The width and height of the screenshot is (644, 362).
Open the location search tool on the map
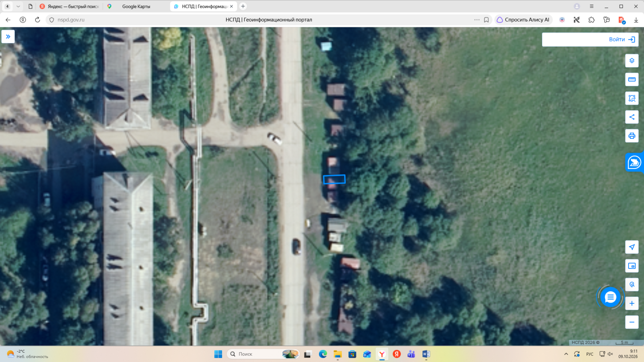pyautogui.click(x=632, y=285)
